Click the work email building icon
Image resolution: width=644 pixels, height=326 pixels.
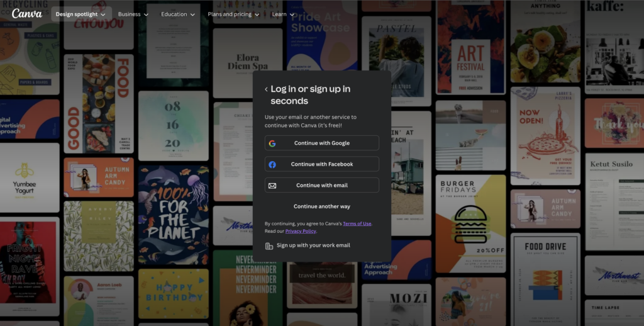[269, 246]
